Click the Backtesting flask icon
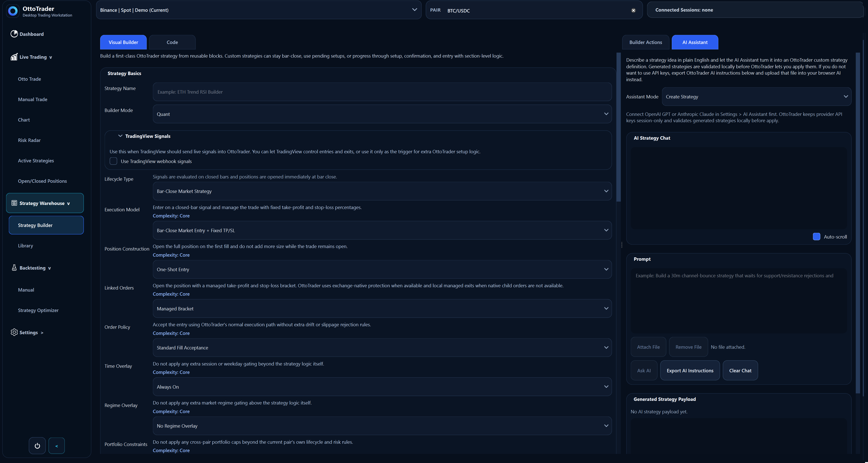This screenshot has width=868, height=463. (14, 268)
